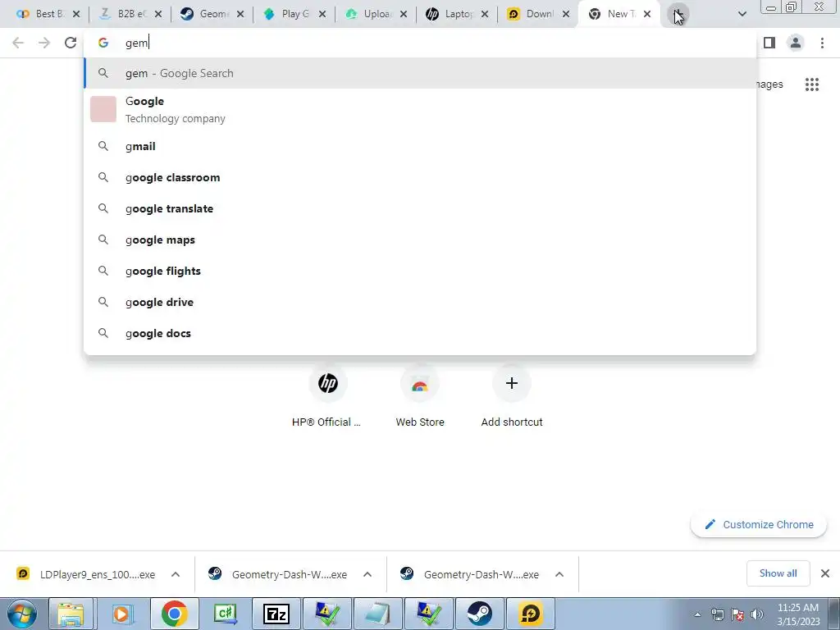Close the HP Laptop tab
Screen dimensions: 840x630
(484, 15)
